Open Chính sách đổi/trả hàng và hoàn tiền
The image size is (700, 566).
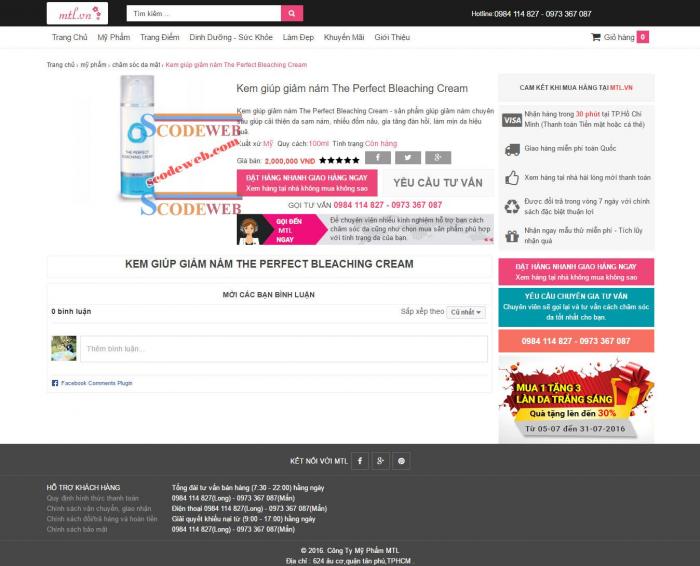coord(102,519)
